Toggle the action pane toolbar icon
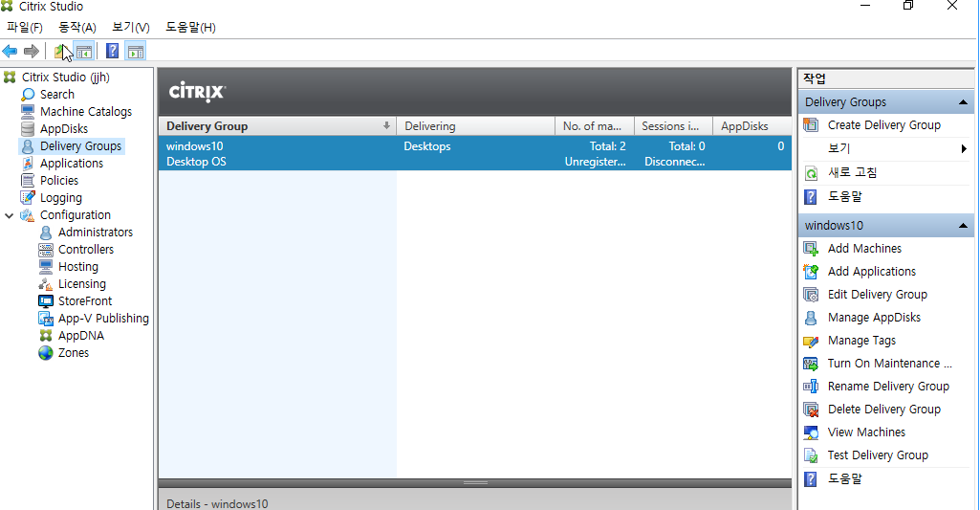The image size is (980, 510). 135,52
